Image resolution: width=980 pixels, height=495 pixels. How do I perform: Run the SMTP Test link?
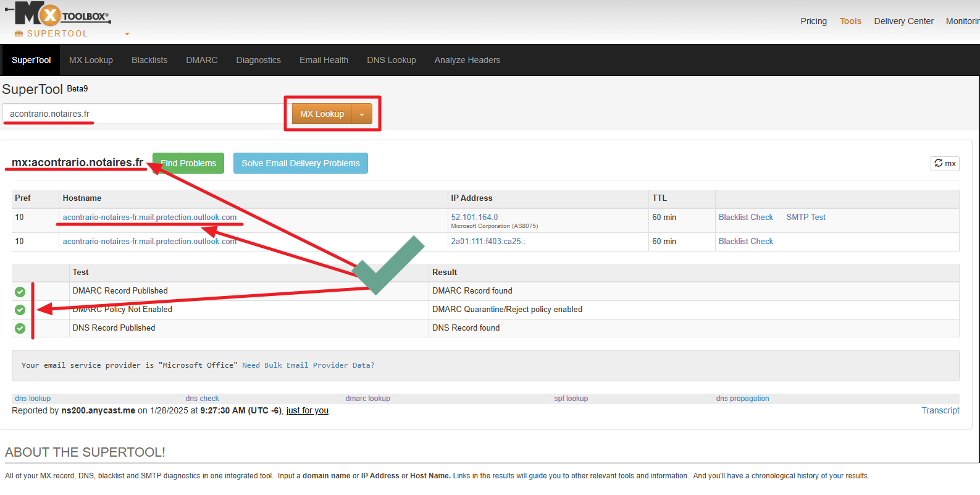point(806,218)
